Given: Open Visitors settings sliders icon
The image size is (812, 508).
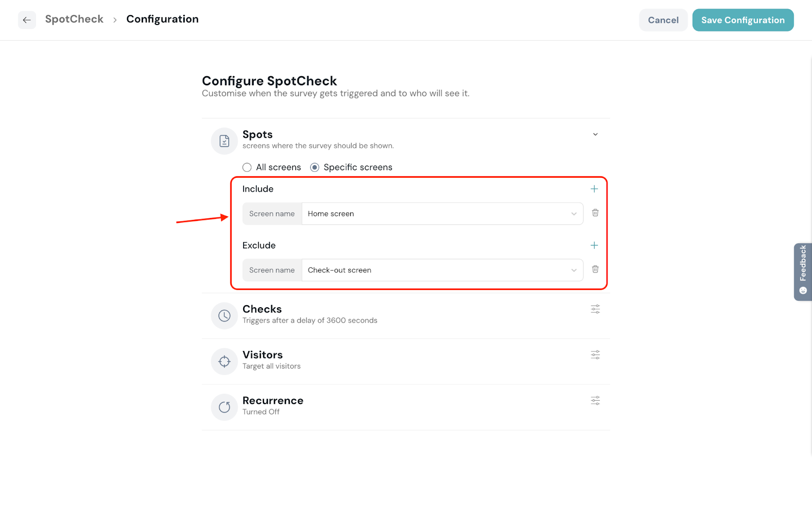Looking at the screenshot, I should (595, 355).
